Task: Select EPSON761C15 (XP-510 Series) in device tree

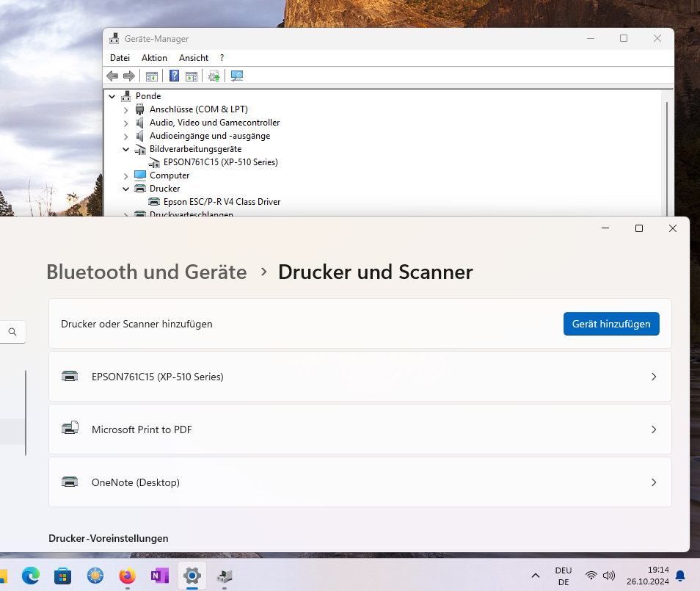Action: (x=221, y=162)
